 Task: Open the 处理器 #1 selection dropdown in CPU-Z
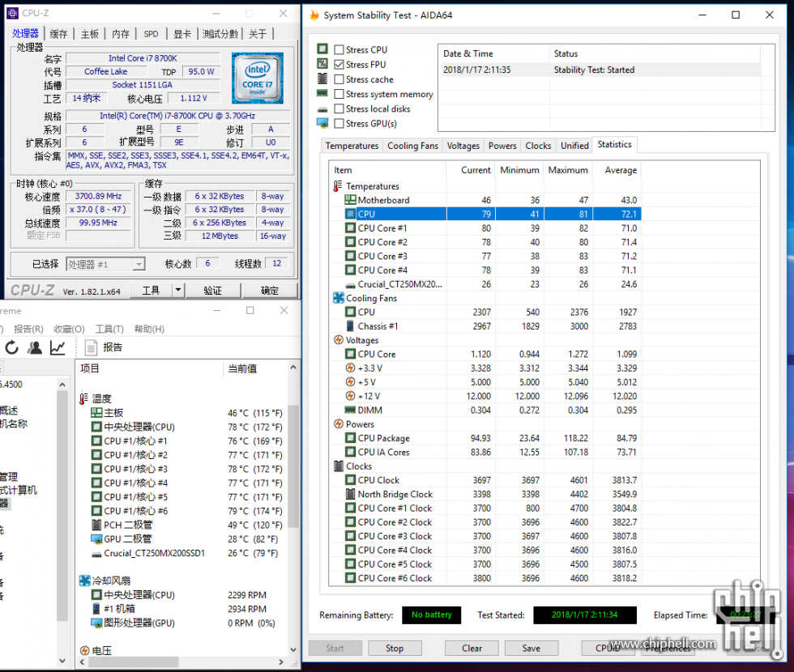coord(139,264)
